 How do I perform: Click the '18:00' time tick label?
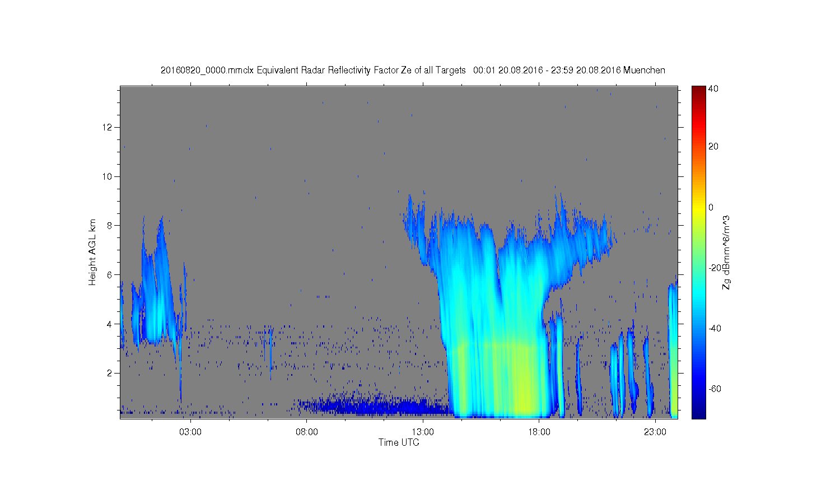[x=539, y=432]
